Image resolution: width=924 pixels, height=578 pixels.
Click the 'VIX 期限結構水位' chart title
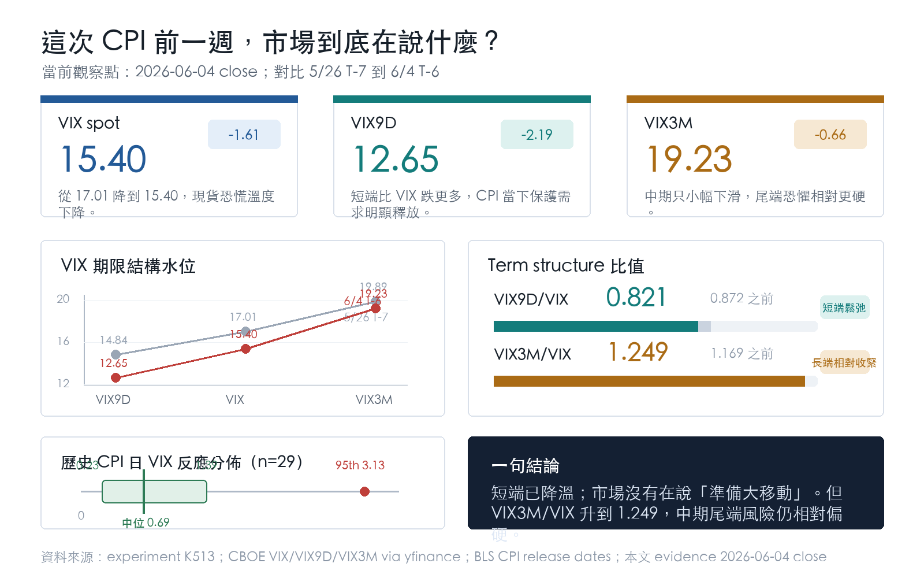pyautogui.click(x=128, y=266)
